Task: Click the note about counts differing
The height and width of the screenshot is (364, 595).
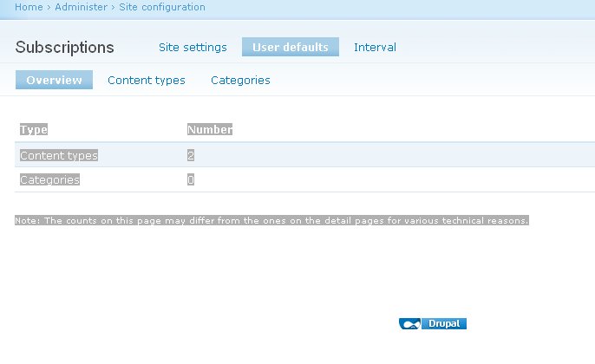Action: (271, 220)
